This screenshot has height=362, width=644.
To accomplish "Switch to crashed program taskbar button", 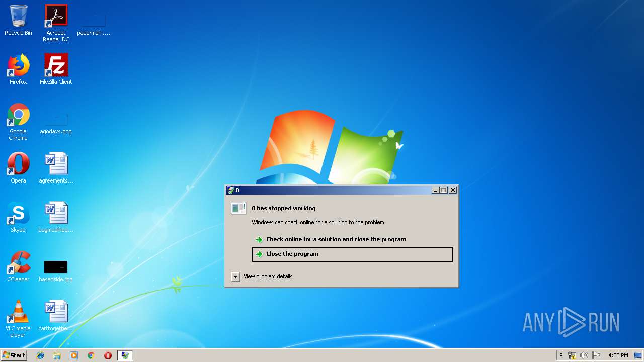I will point(125,355).
